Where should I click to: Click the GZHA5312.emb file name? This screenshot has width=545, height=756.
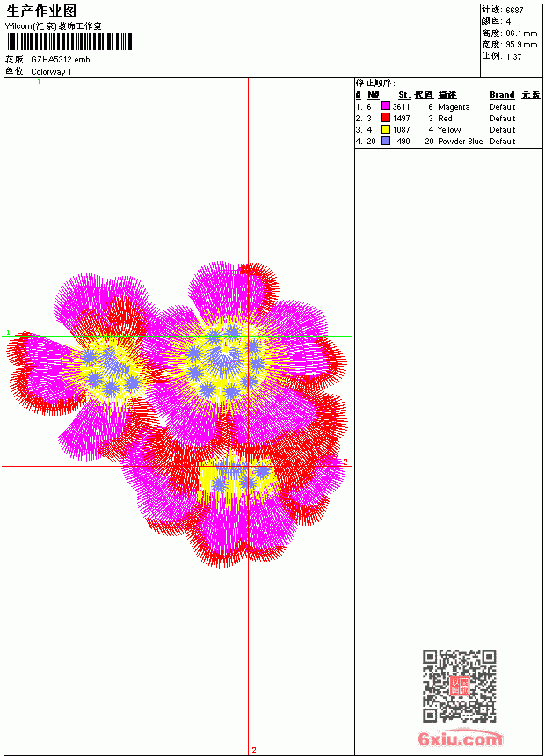pyautogui.click(x=61, y=60)
